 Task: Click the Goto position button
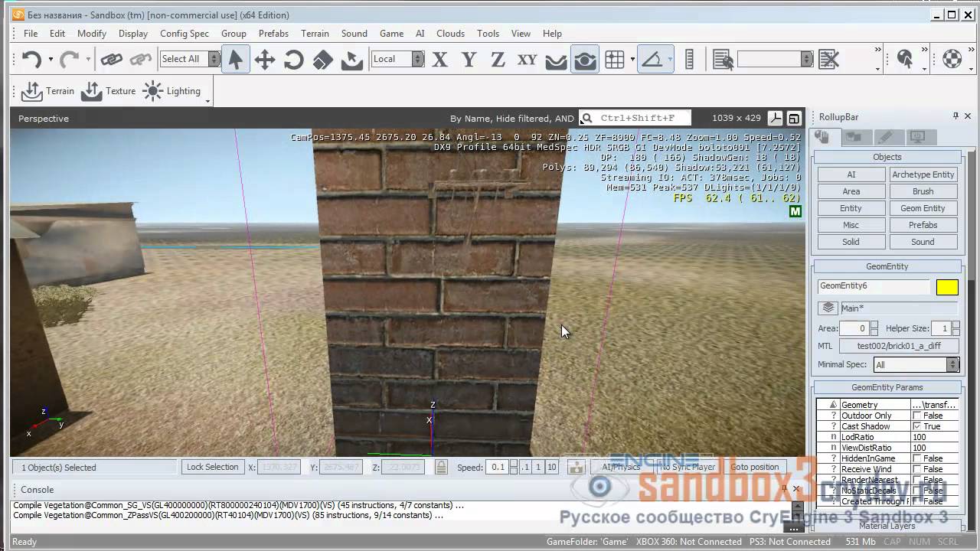(754, 467)
